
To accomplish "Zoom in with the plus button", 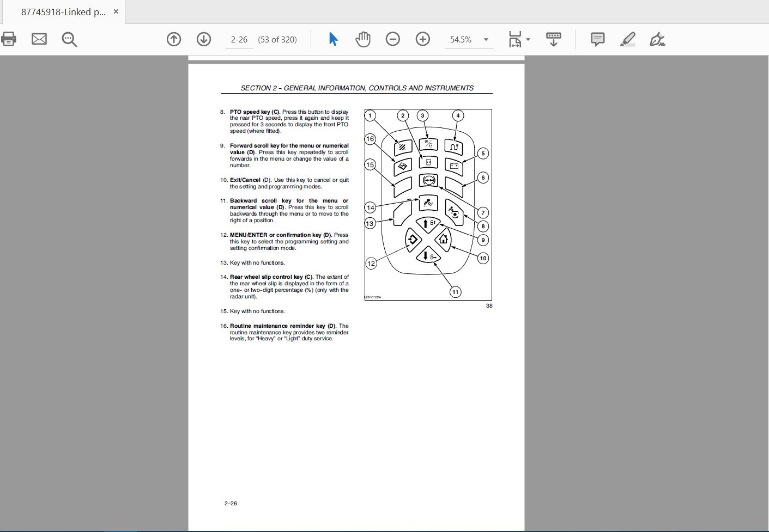I will pyautogui.click(x=422, y=39).
